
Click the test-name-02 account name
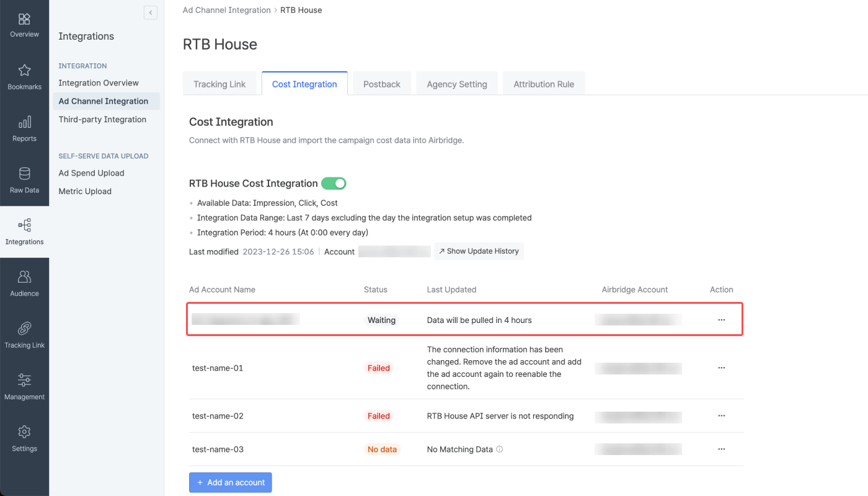218,416
